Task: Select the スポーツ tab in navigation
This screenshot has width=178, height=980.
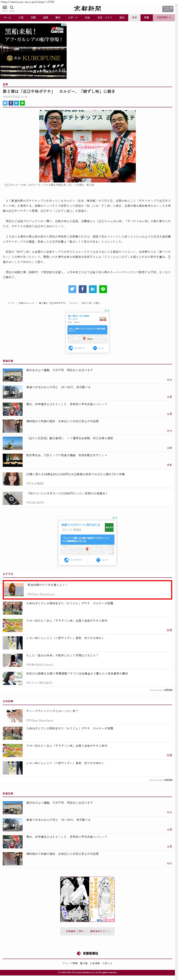Action: coord(73,18)
